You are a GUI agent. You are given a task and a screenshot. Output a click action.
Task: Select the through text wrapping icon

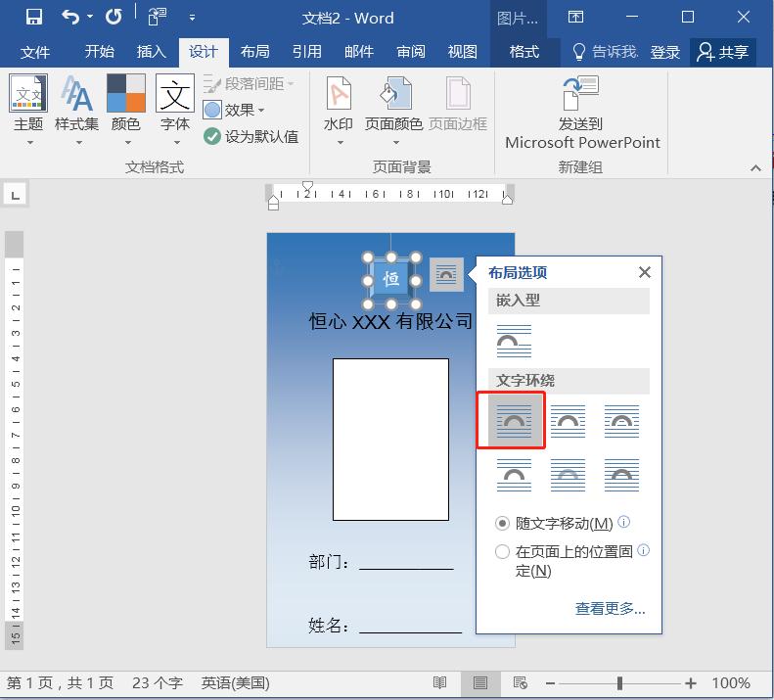[x=621, y=421]
